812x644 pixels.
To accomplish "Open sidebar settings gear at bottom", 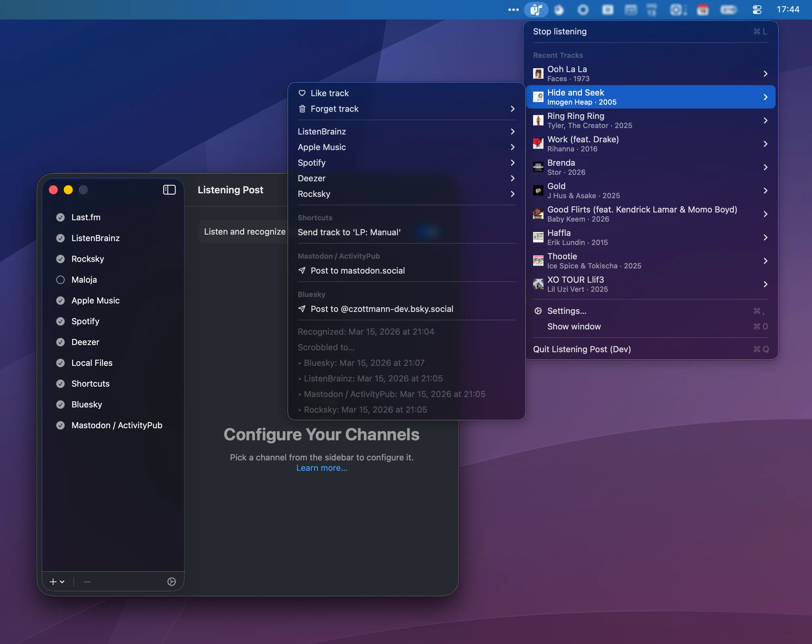I will click(171, 582).
